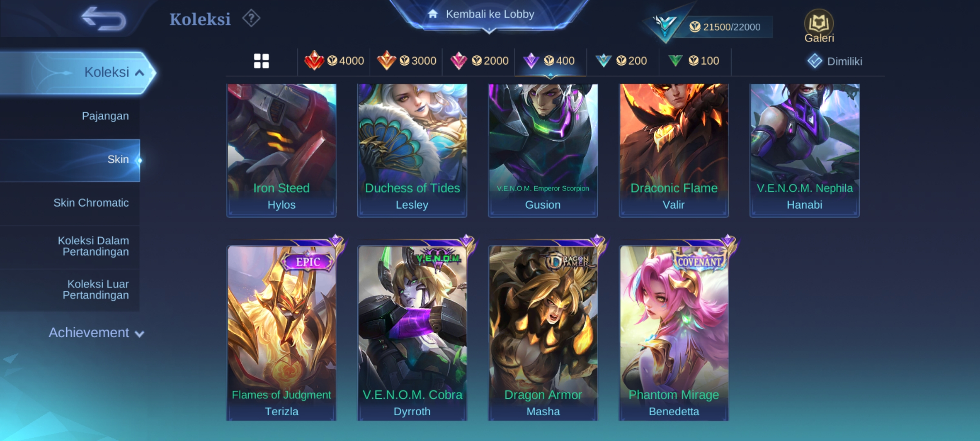This screenshot has width=980, height=441.
Task: Open the help question mark icon
Action: tap(251, 18)
